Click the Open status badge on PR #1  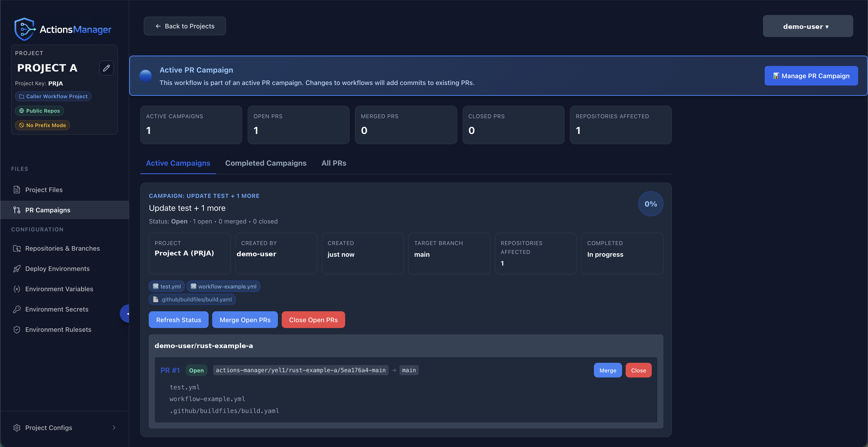pyautogui.click(x=196, y=370)
